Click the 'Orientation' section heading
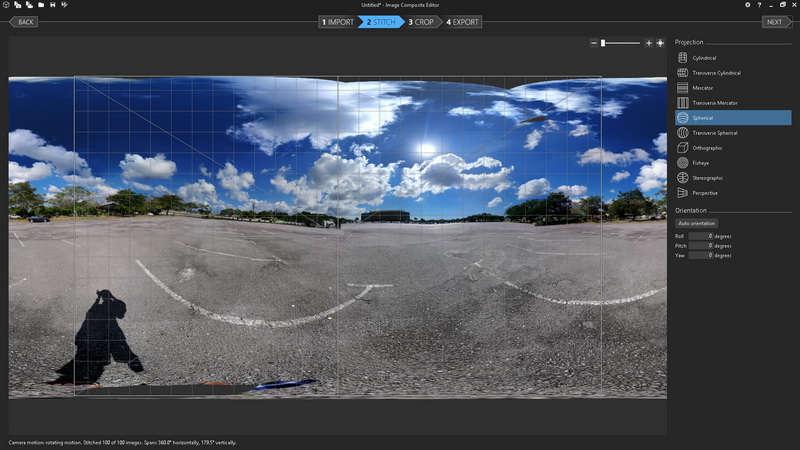This screenshot has height=450, width=800. [691, 210]
